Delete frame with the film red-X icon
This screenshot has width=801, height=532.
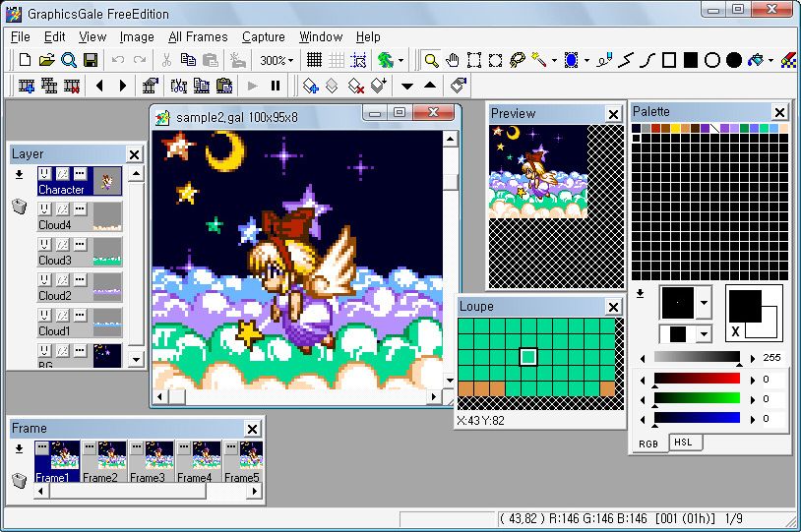click(x=72, y=86)
